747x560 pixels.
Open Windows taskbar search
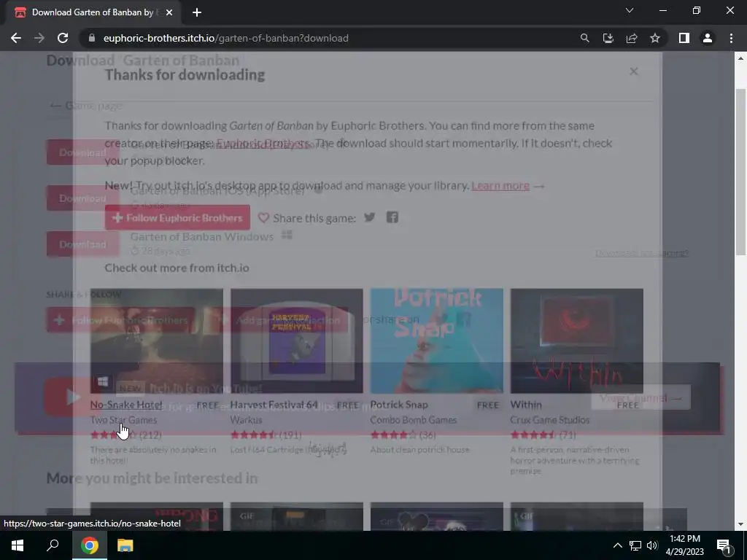click(53, 545)
